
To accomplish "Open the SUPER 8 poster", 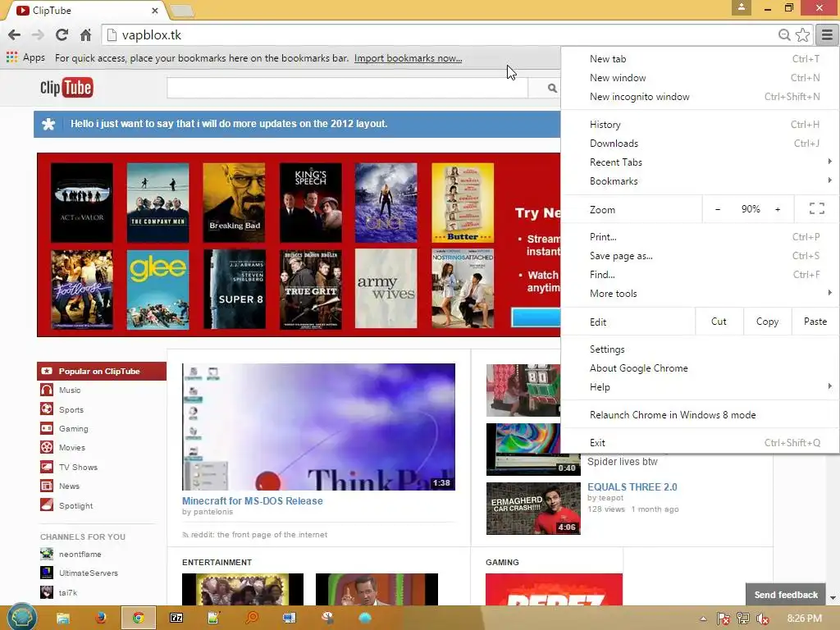I will [x=234, y=290].
